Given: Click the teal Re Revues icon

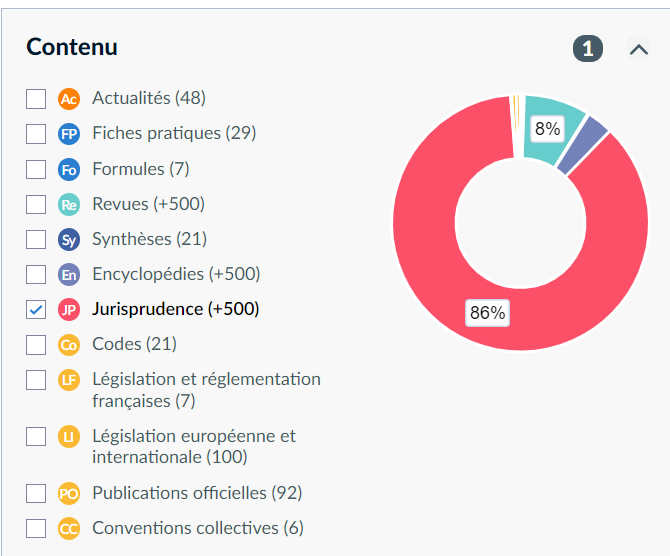Looking at the screenshot, I should (69, 205).
